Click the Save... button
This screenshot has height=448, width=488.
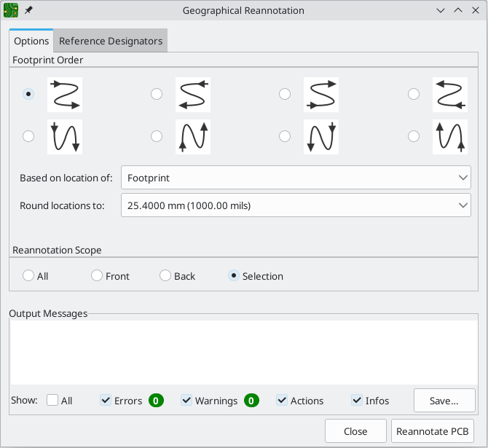click(x=444, y=400)
